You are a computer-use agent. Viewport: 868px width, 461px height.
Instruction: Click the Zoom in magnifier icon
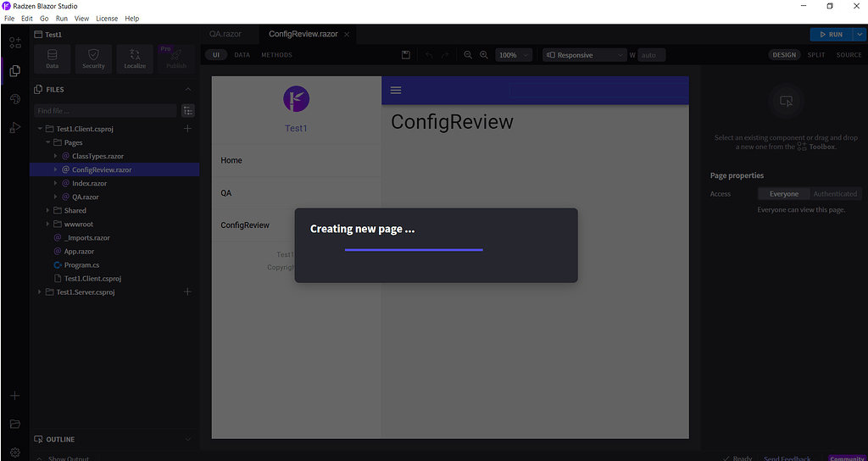[484, 55]
